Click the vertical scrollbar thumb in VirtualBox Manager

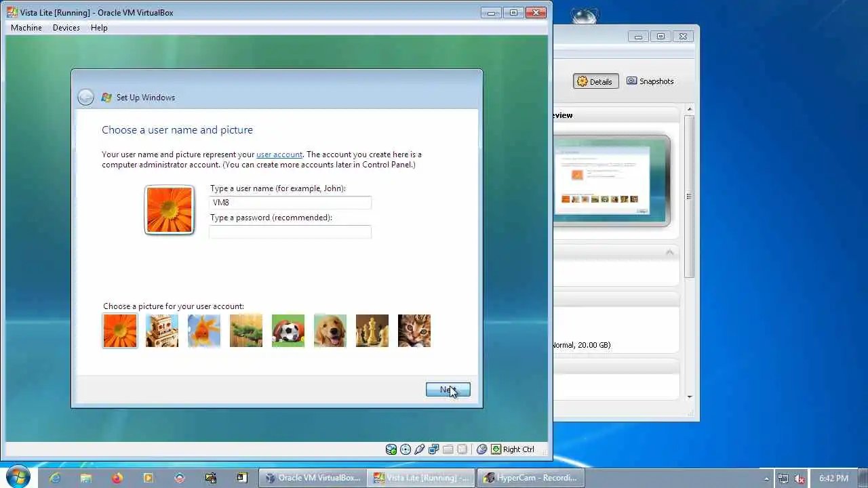[x=690, y=197]
